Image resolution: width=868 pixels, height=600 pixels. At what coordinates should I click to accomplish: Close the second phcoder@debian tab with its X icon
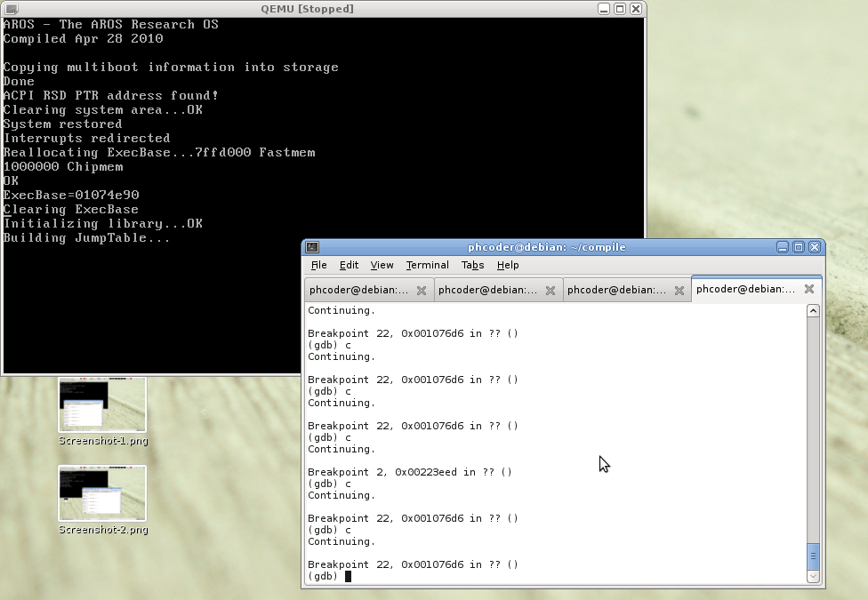tap(551, 289)
